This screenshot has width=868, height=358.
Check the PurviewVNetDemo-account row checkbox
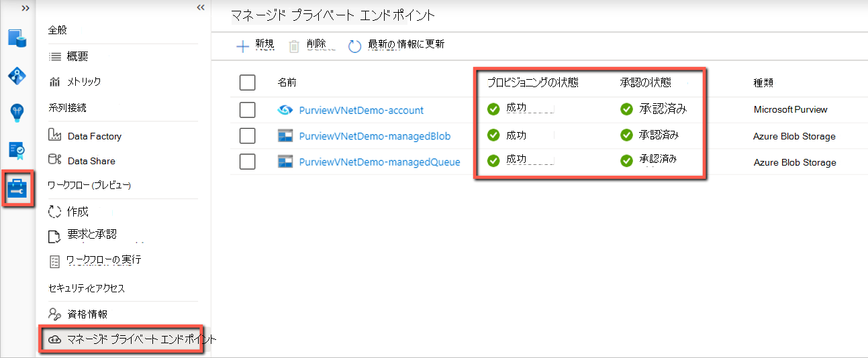tap(247, 110)
